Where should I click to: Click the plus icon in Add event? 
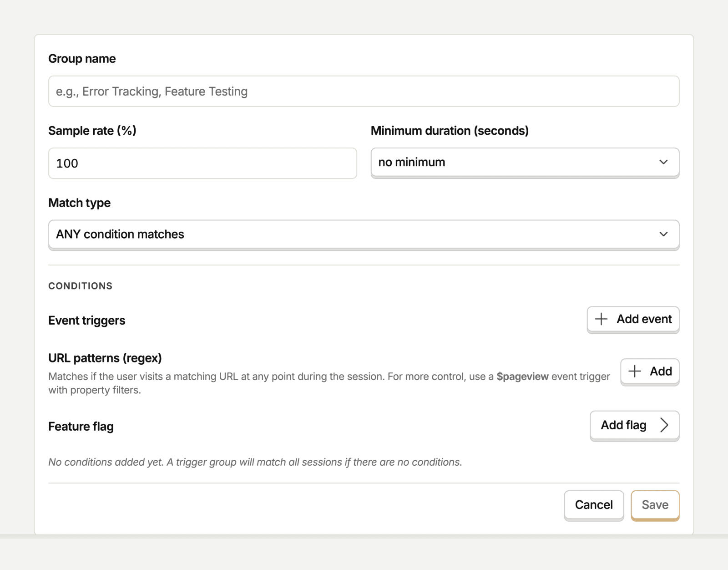pyautogui.click(x=601, y=319)
